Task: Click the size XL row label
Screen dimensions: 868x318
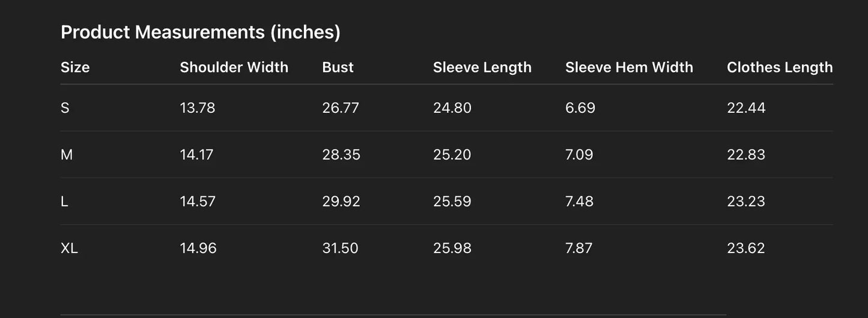Action: 69,248
